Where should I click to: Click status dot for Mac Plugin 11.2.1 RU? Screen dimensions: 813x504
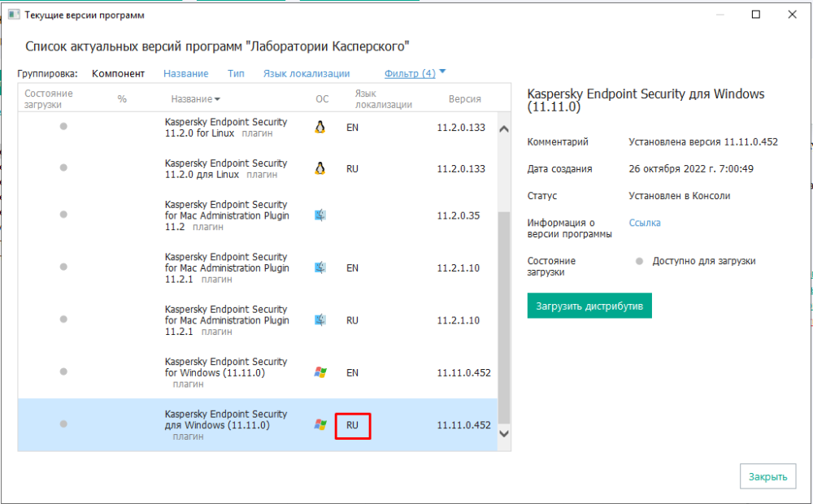click(x=63, y=319)
